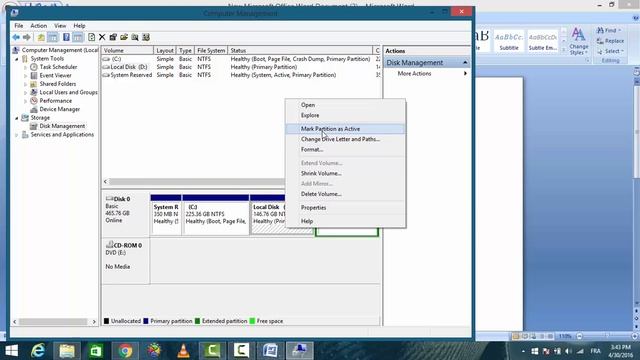This screenshot has width=640, height=360.
Task: Click the left pane horizontal scrollbar
Action: [x=54, y=322]
